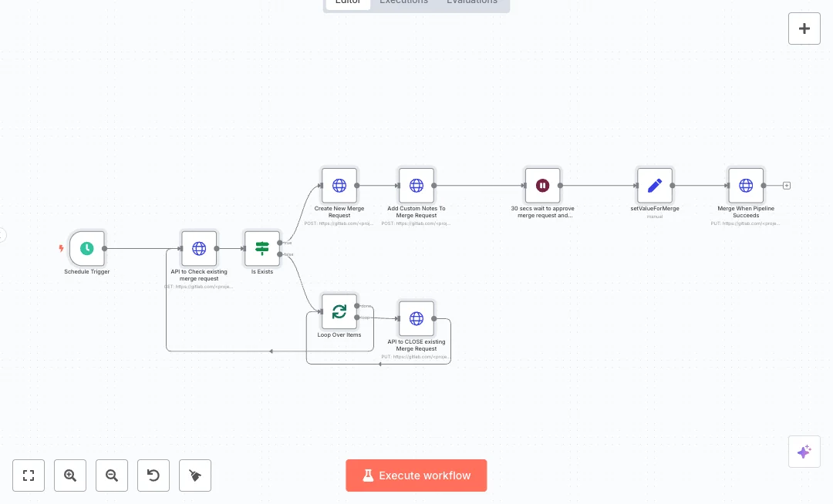Click the setValueForMerge edit node
Screen dimensions: 833x504
click(655, 186)
